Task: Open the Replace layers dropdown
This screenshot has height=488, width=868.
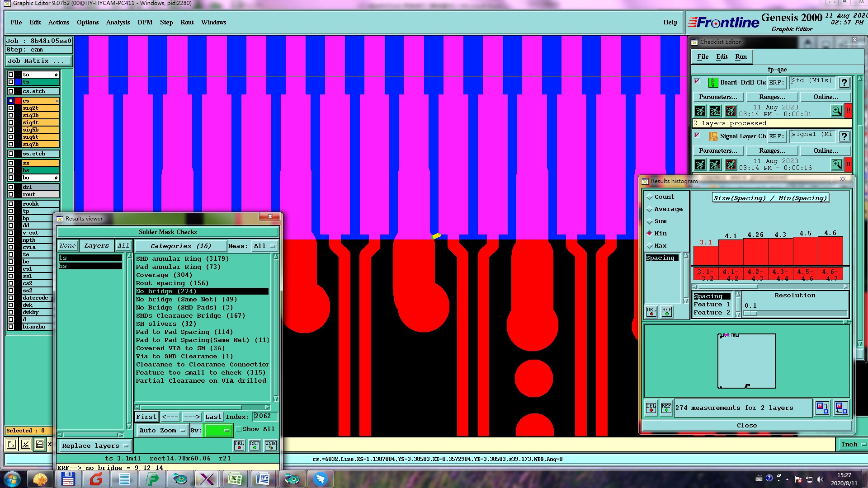Action: tap(95, 446)
